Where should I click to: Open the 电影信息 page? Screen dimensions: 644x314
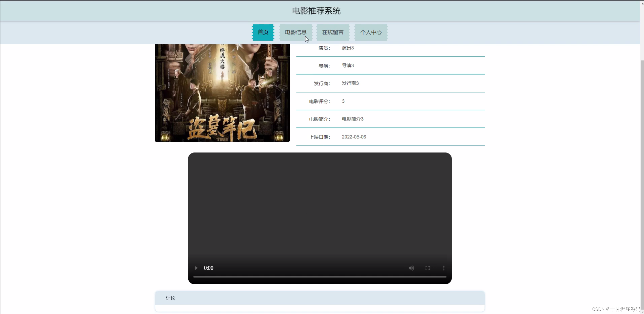click(x=295, y=32)
